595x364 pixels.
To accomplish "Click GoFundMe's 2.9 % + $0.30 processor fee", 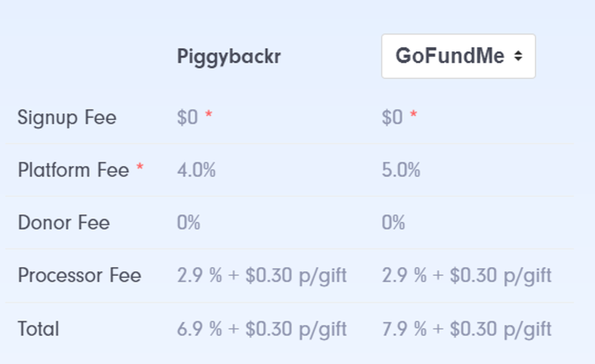I will point(466,276).
